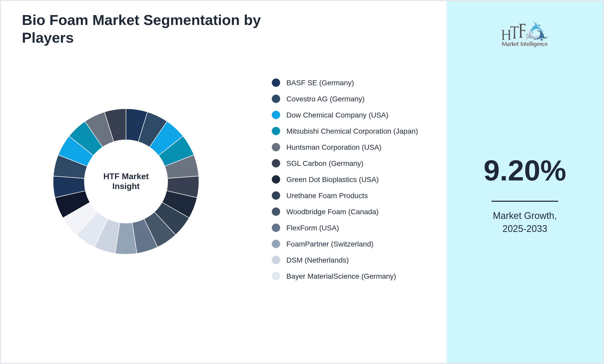Select Mitsubishi Chemical Corporation legend marker
The height and width of the screenshot is (364, 604).
pos(276,131)
